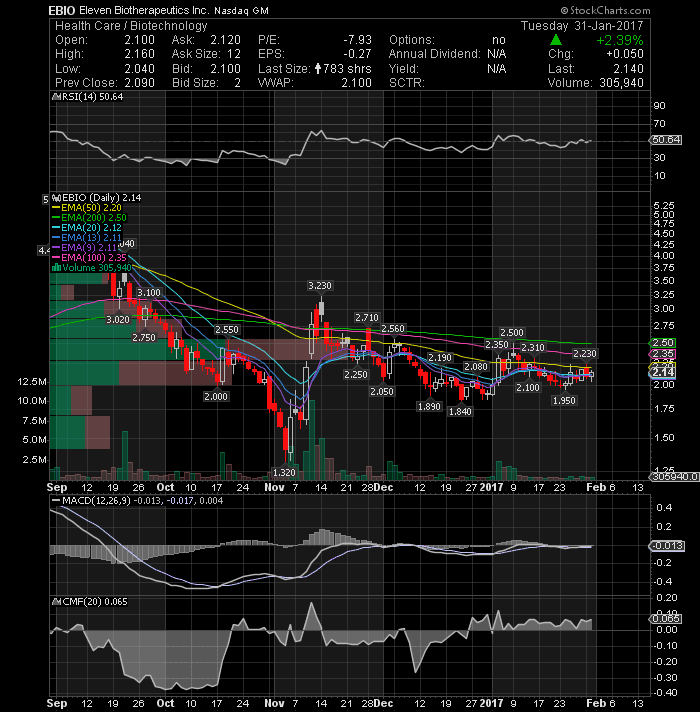This screenshot has height=712, width=700.
Task: Click the 1.890 low price label
Action: [429, 407]
